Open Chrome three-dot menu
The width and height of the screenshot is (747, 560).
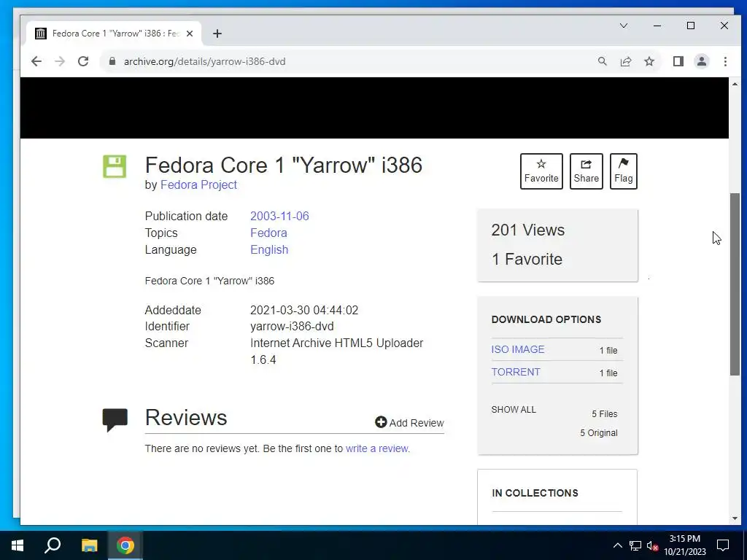[x=725, y=61]
